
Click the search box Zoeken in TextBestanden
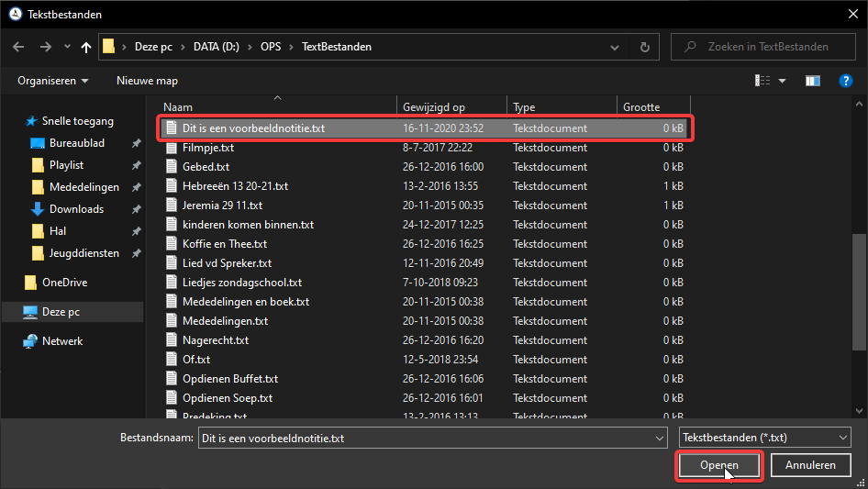tap(762, 47)
